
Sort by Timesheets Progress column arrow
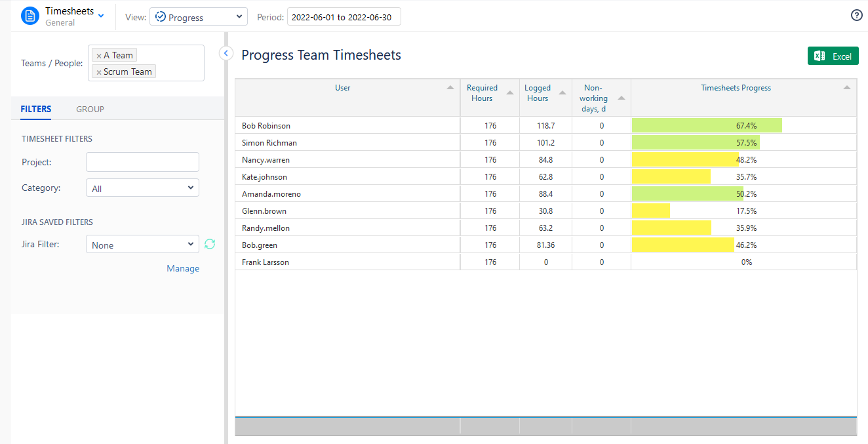847,87
